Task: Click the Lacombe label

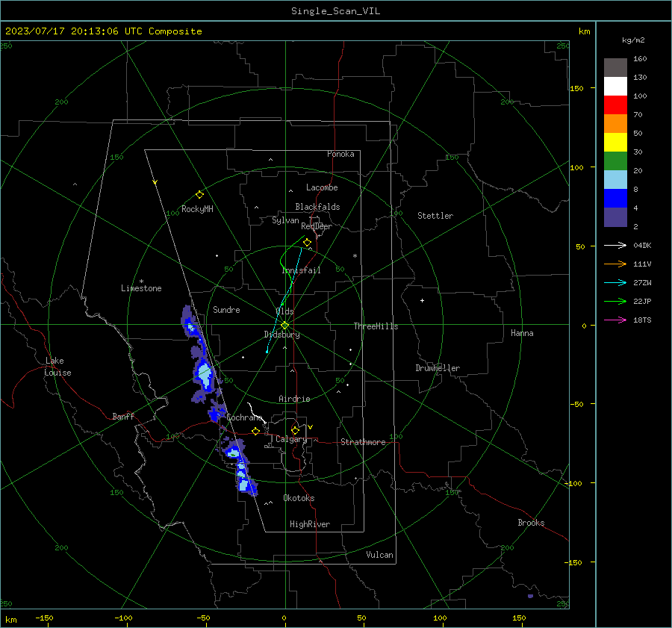Action: (322, 187)
